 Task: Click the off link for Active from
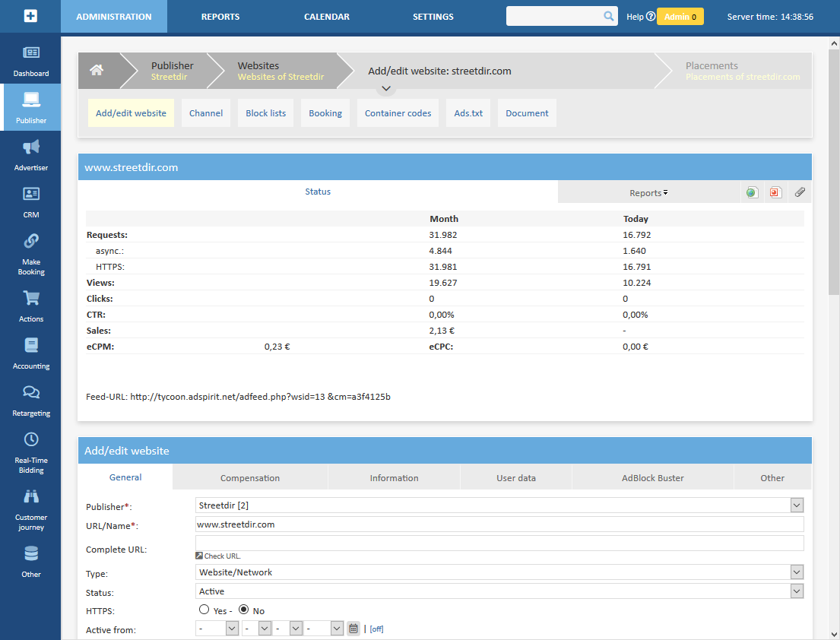tap(376, 629)
